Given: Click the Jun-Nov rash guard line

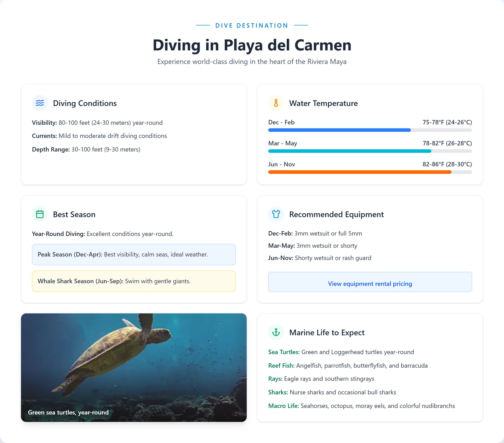Looking at the screenshot, I should 320,258.
